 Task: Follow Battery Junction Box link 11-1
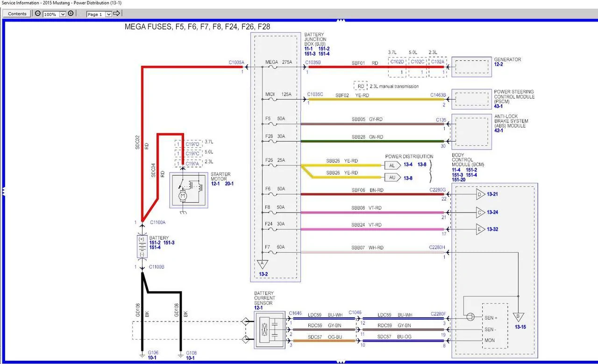(x=308, y=49)
